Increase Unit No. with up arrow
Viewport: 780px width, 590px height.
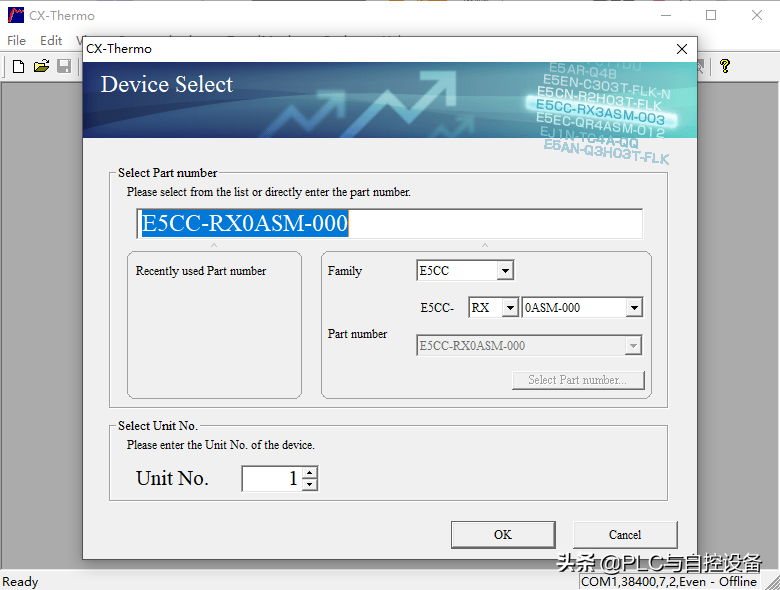click(x=309, y=473)
